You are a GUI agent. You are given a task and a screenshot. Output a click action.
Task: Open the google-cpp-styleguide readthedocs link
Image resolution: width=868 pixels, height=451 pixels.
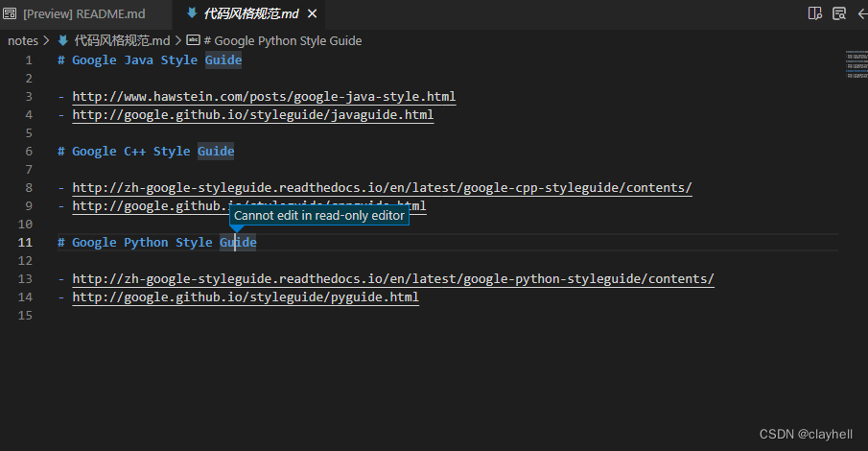point(382,188)
